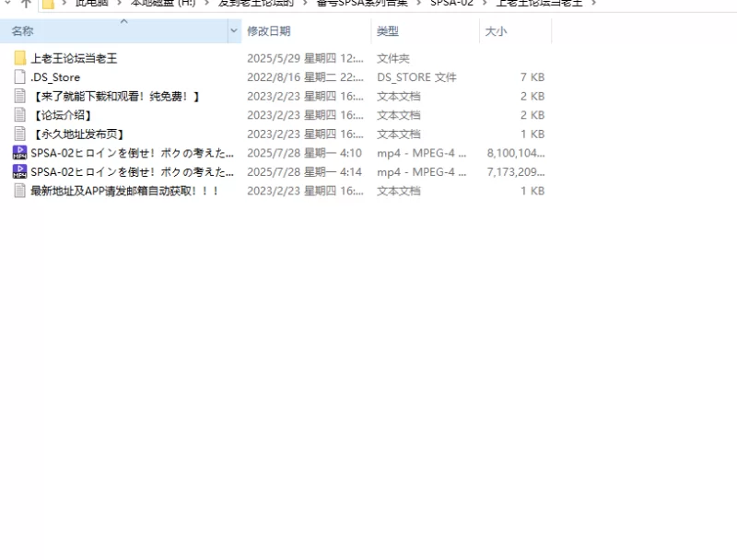Click the sort direction chevron above 名称
Viewport: 737px width, 560px height.
[124, 21]
